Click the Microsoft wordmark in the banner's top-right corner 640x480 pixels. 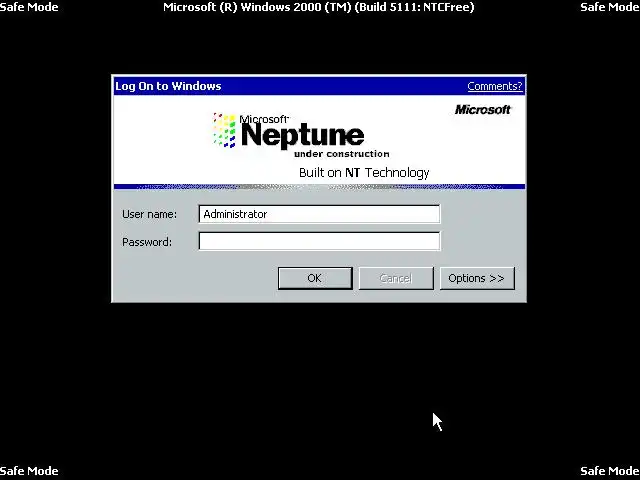tap(483, 109)
